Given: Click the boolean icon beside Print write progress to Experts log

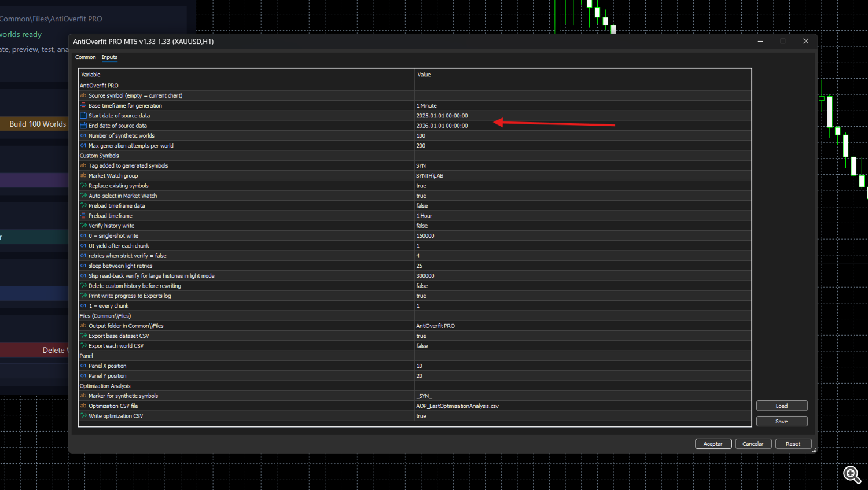Looking at the screenshot, I should click(x=83, y=296).
